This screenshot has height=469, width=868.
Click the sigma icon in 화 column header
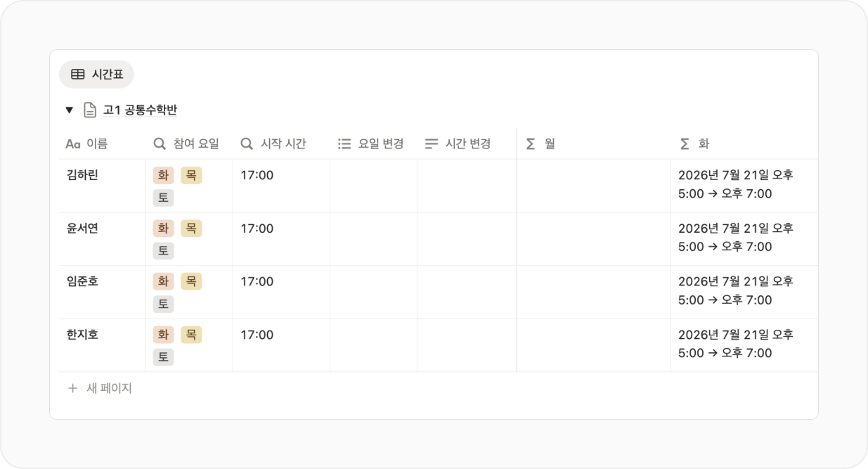tap(685, 143)
